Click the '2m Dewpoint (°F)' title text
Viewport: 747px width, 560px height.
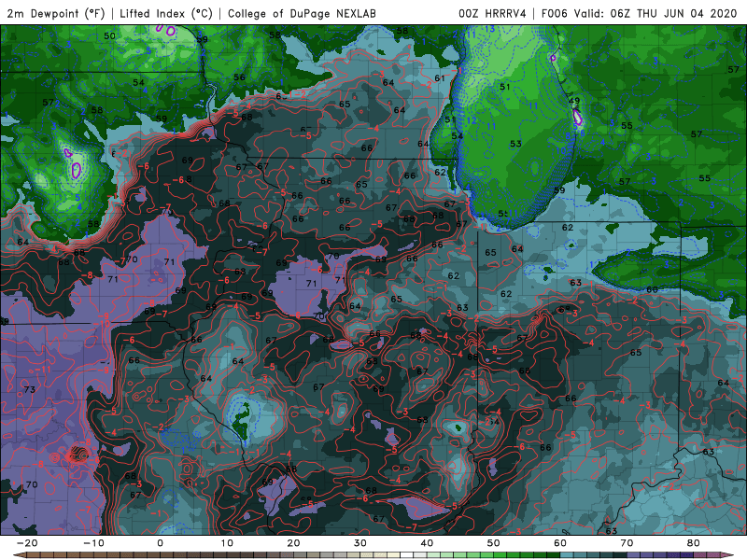pyautogui.click(x=55, y=14)
